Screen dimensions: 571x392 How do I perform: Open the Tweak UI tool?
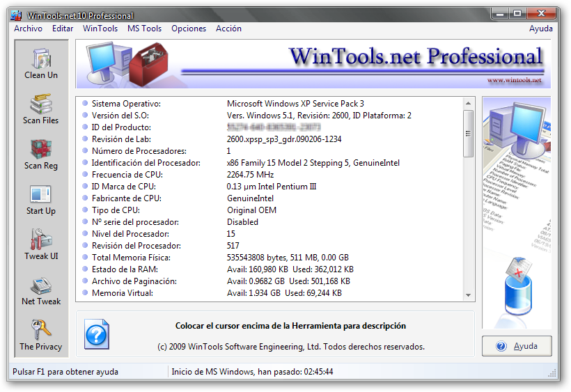[41, 244]
